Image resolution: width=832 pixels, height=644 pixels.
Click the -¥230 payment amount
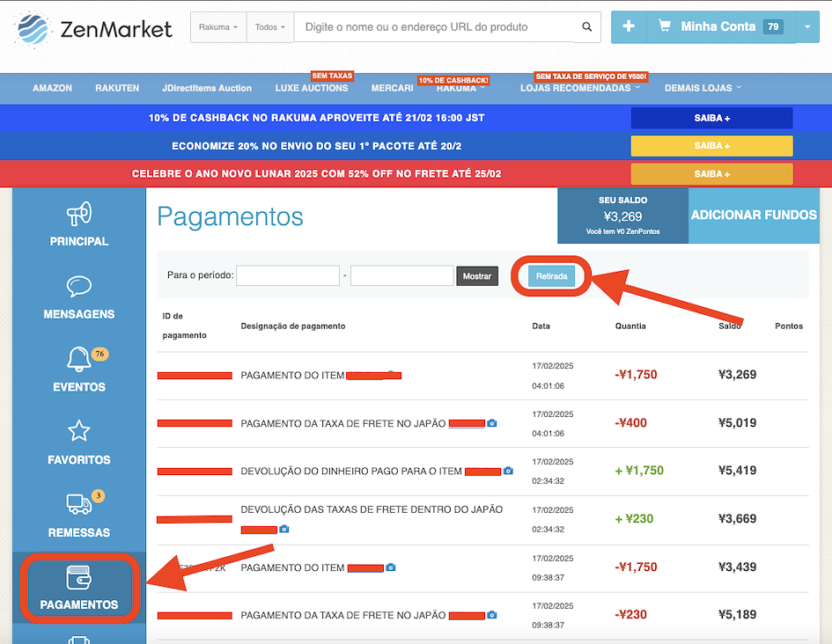(631, 615)
